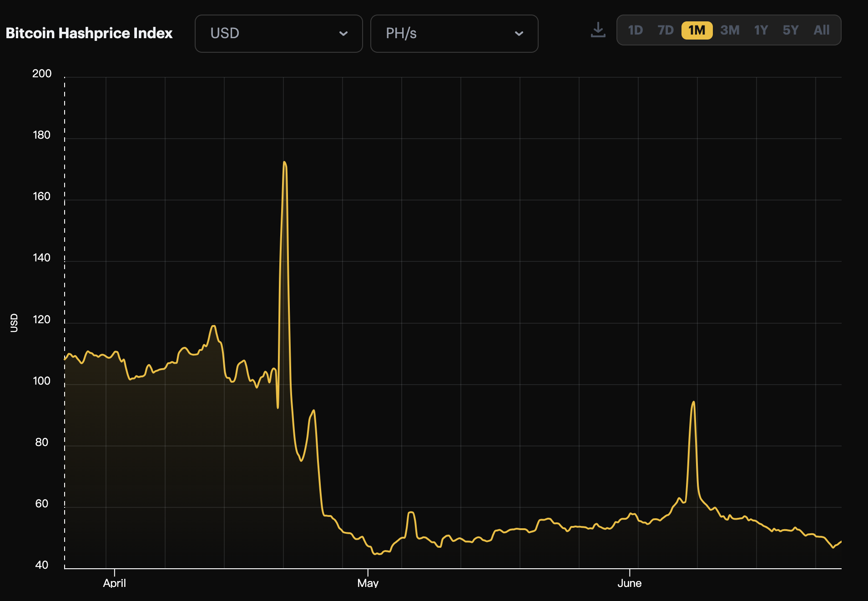Click the tallest spike peak near 170 USD

(x=284, y=162)
